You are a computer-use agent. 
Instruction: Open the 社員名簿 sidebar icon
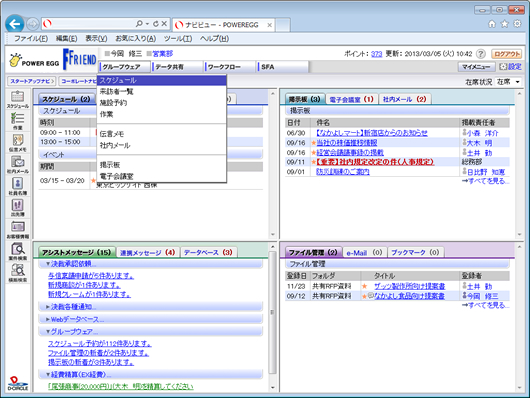click(18, 186)
